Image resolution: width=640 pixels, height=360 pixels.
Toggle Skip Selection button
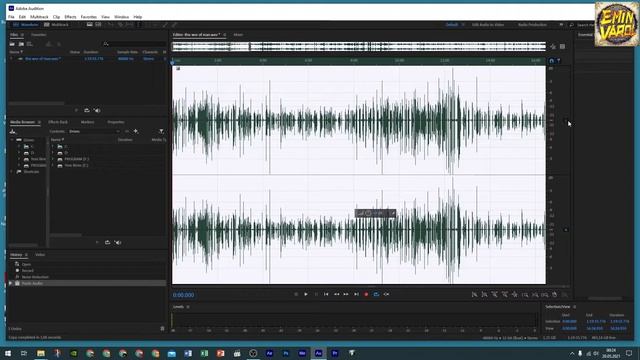pos(386,294)
